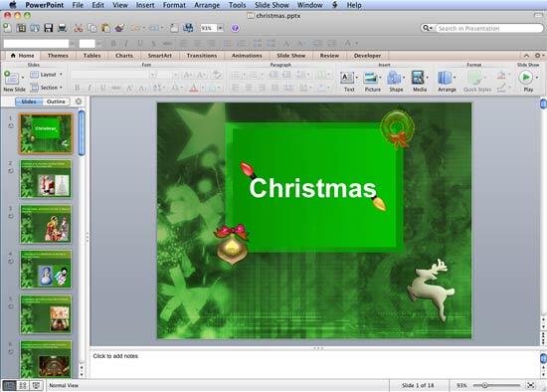Click the Cut scissors icon
The image size is (547, 392).
pyautogui.click(x=79, y=28)
